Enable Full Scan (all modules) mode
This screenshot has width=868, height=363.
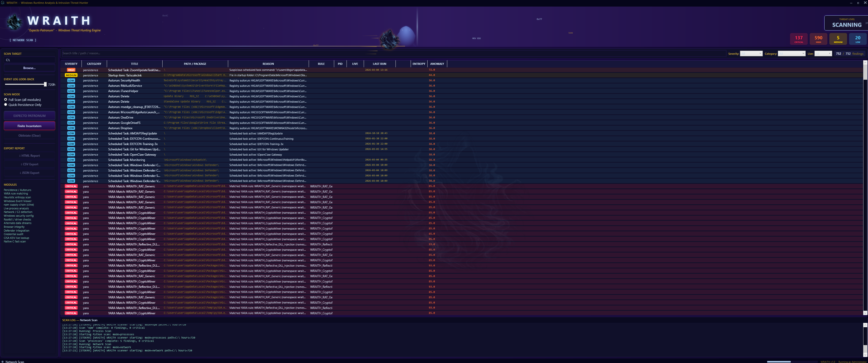coord(5,100)
